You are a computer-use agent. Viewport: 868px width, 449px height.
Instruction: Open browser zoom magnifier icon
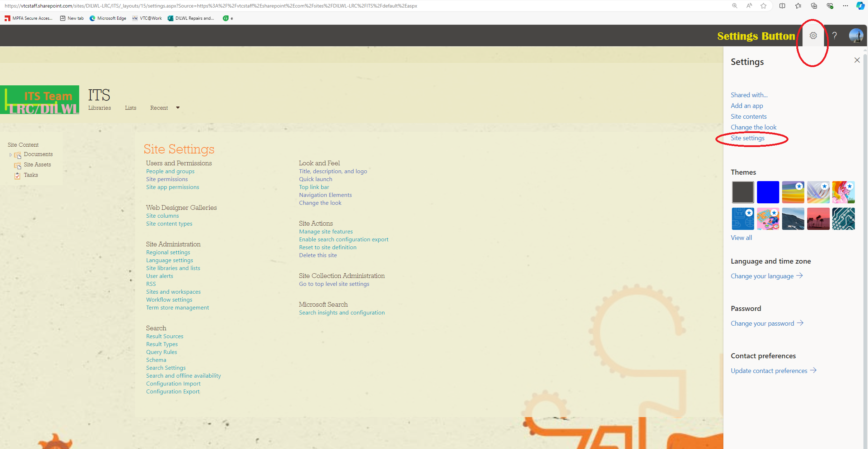pos(734,6)
